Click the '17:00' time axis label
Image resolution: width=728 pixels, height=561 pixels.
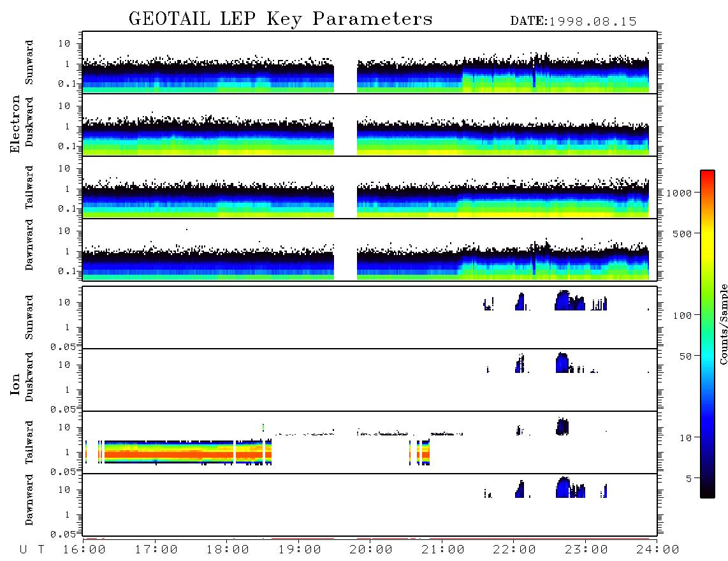[x=156, y=550]
